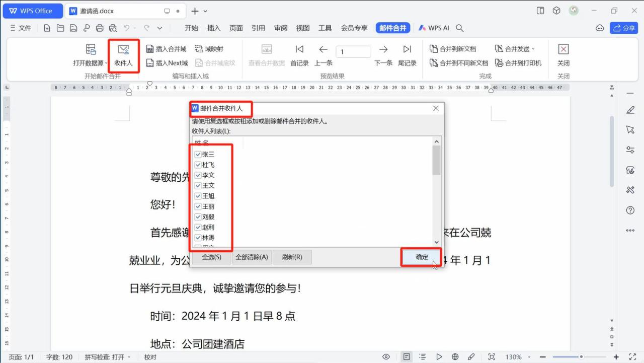Click the save icon in quick toolbar
This screenshot has width=644, height=363.
coord(73,28)
